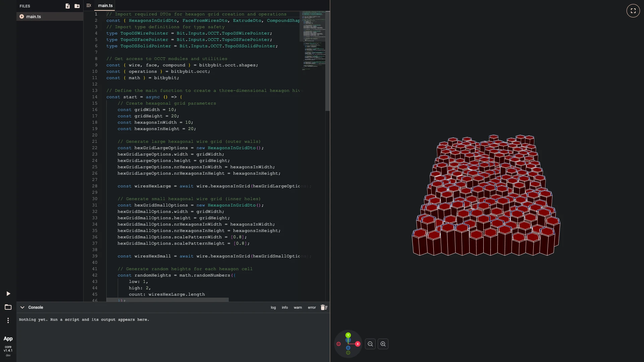This screenshot has width=644, height=362.
Task: Click the 'const { math } = bitbybit;' line
Action: [143, 78]
